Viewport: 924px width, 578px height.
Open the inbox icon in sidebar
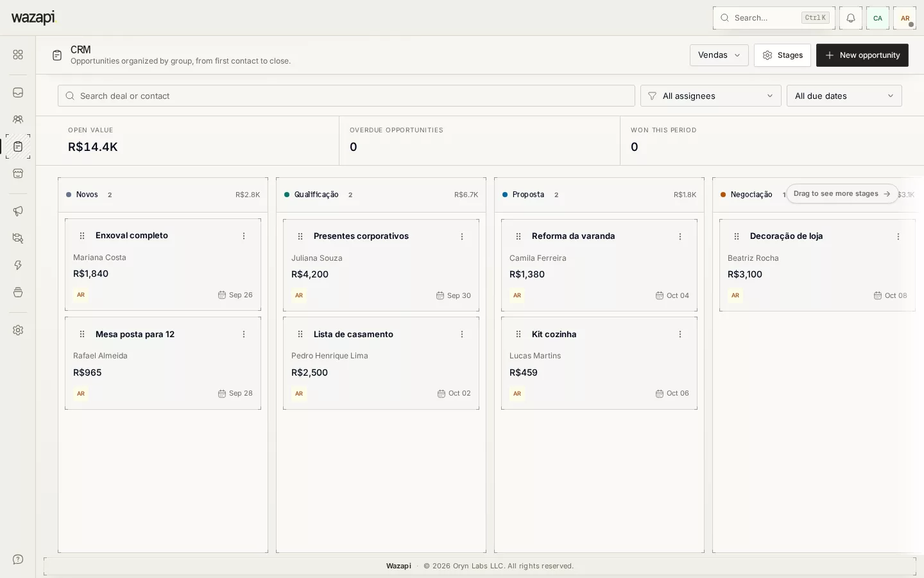[18, 92]
